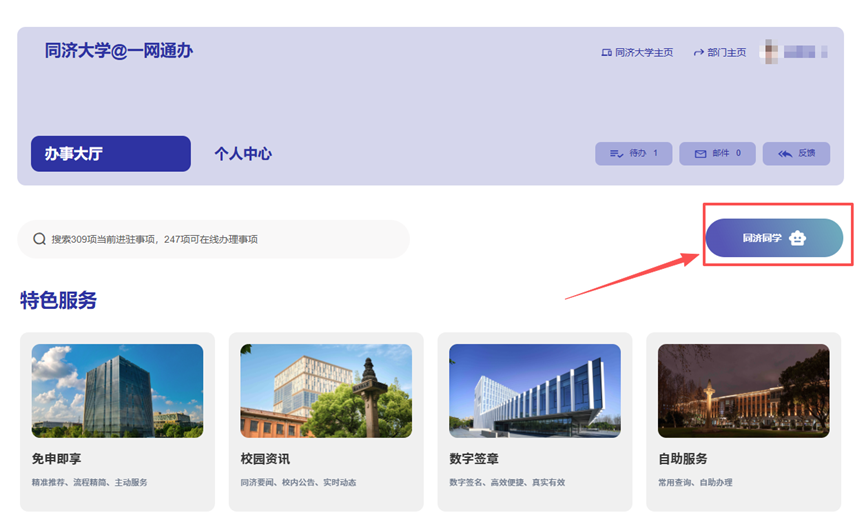Open the 同济大学主页 link
This screenshot has height=524, width=864.
pyautogui.click(x=643, y=53)
